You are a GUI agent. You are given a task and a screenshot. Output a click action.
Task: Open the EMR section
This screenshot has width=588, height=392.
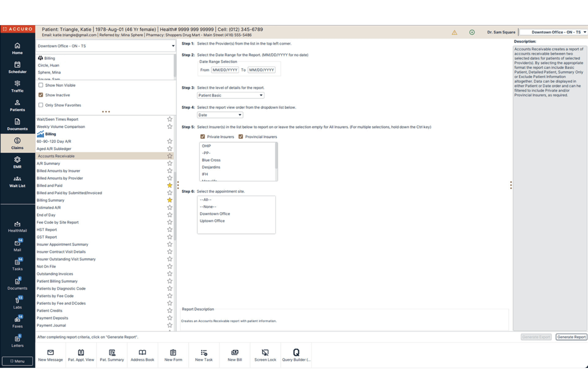[x=17, y=162]
